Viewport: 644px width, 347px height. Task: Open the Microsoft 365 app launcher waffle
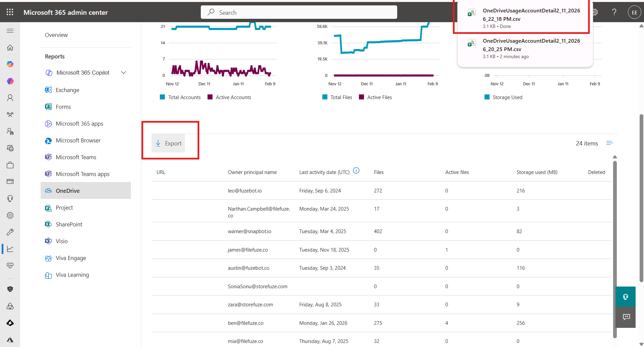[x=10, y=12]
